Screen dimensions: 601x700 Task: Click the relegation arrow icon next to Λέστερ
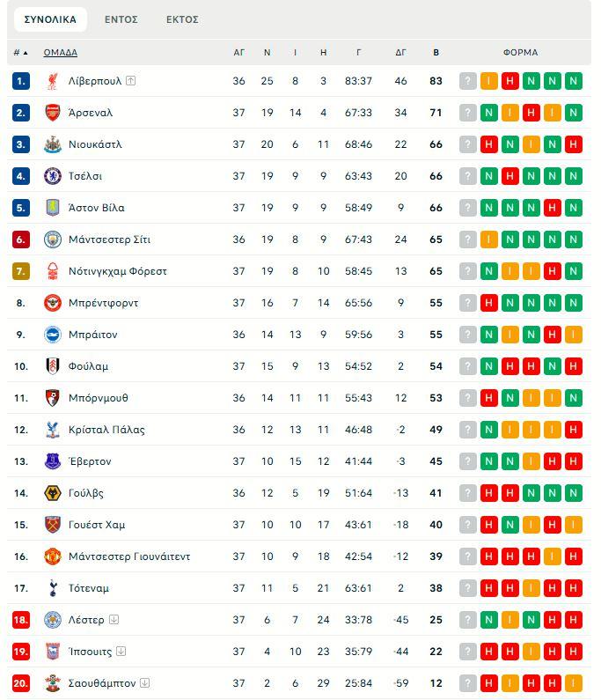114,620
